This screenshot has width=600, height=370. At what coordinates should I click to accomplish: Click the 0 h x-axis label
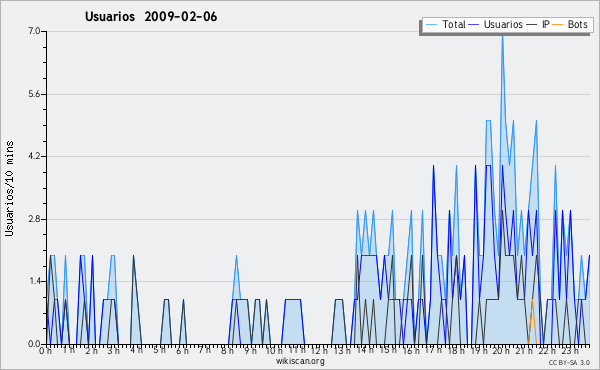click(x=45, y=351)
